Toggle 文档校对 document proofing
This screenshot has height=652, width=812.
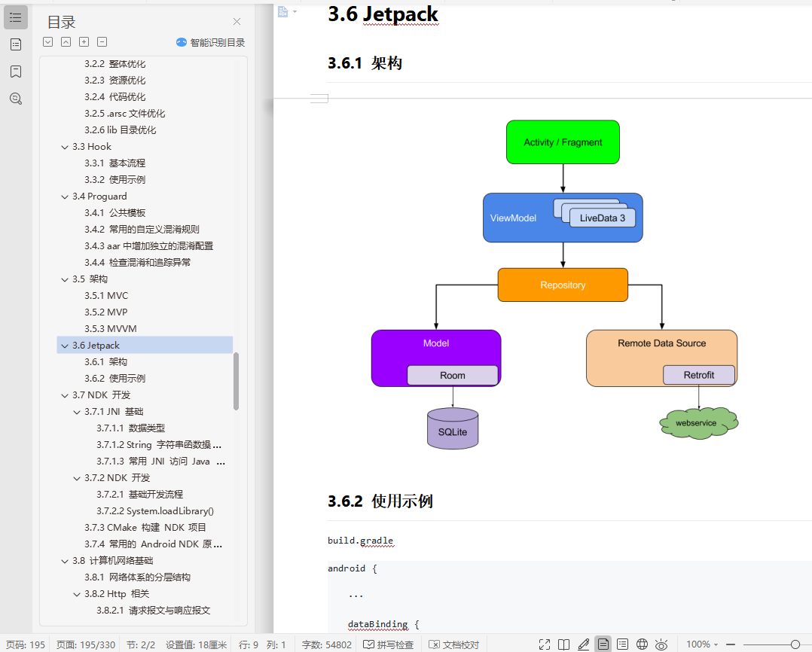click(x=453, y=644)
